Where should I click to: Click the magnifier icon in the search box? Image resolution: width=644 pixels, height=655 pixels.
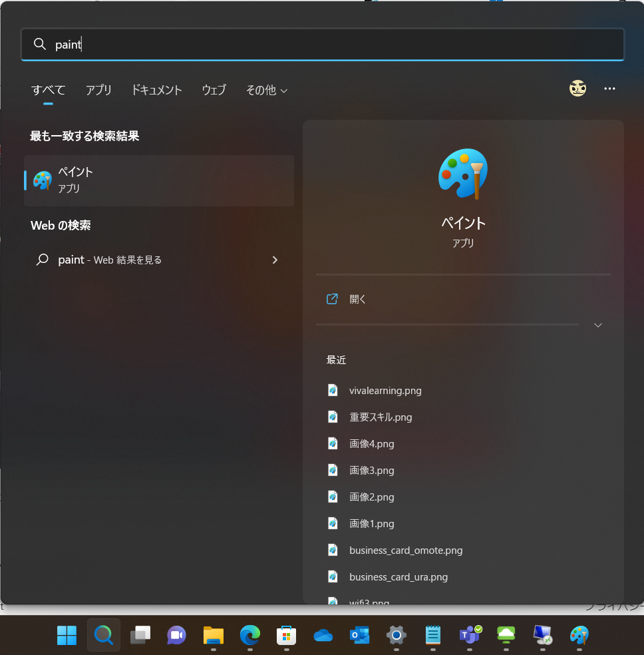40,44
